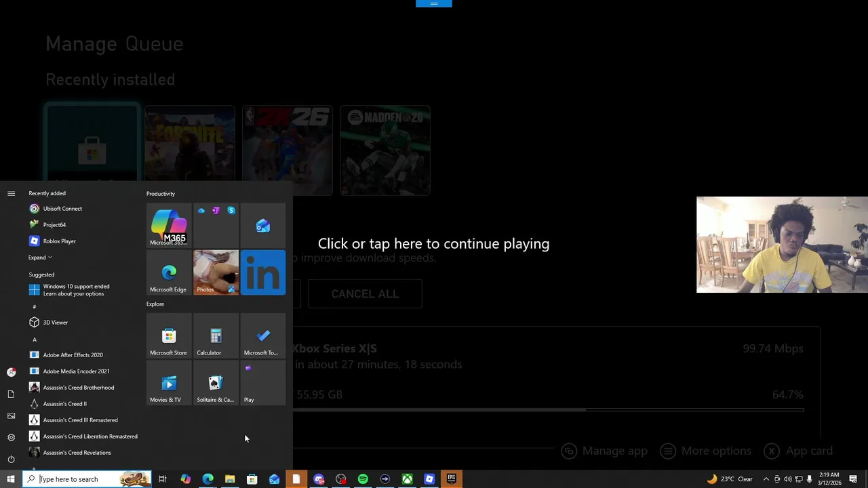The width and height of the screenshot is (868, 488).
Task: Open Assassin's Creed Liberation Remastered
Action: coord(83,436)
